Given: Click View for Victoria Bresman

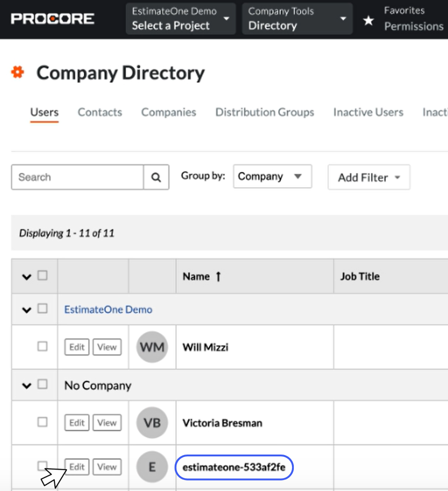Looking at the screenshot, I should pyautogui.click(x=107, y=423).
